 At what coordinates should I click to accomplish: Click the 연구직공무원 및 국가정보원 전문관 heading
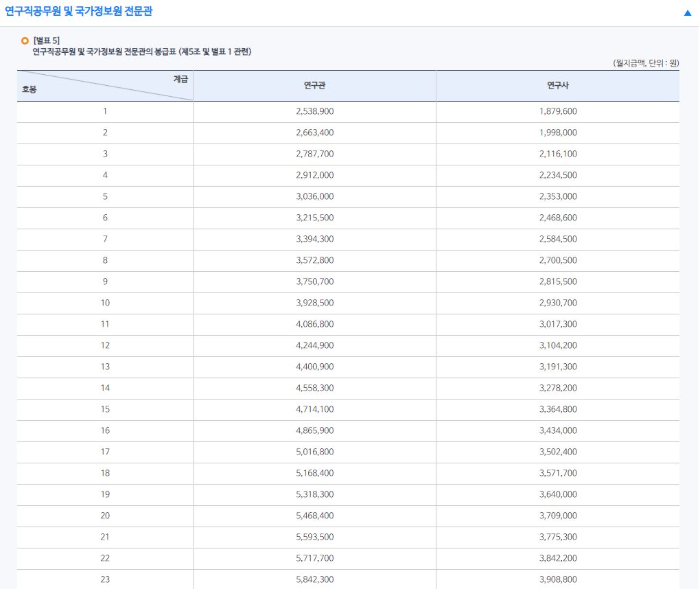click(x=78, y=11)
